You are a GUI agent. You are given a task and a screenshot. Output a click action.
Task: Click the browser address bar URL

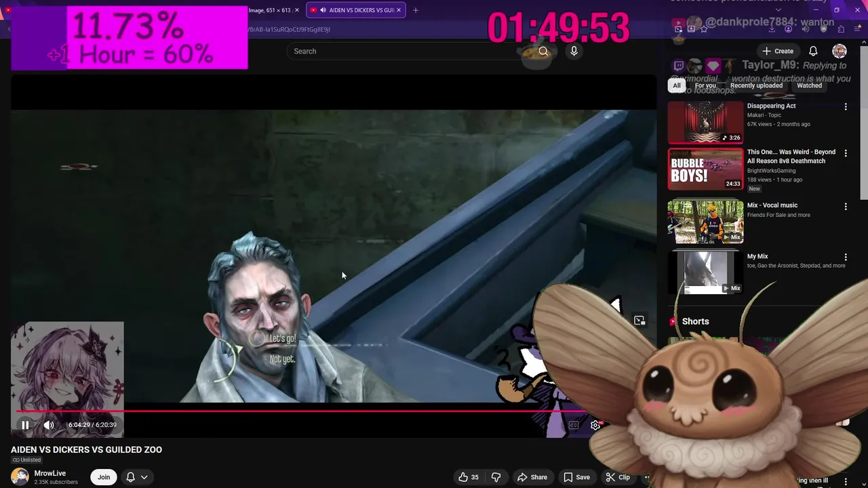[x=288, y=29]
